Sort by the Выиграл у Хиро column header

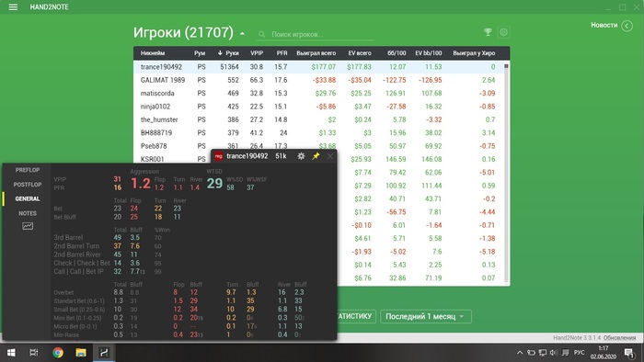tap(474, 53)
